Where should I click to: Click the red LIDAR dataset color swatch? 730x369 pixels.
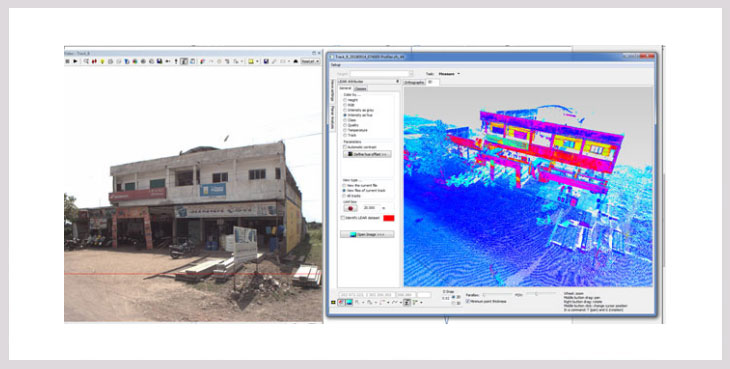(x=389, y=218)
